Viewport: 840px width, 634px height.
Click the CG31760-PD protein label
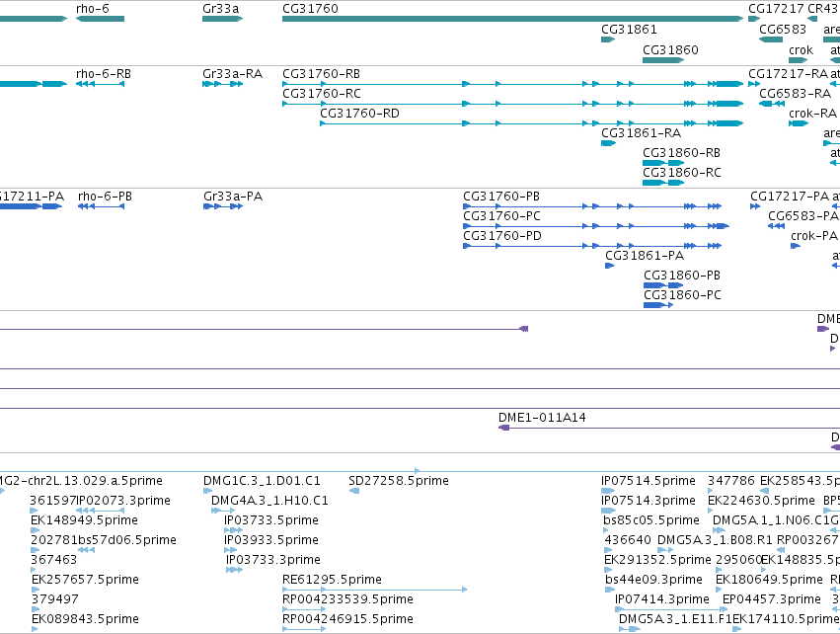[x=502, y=236]
